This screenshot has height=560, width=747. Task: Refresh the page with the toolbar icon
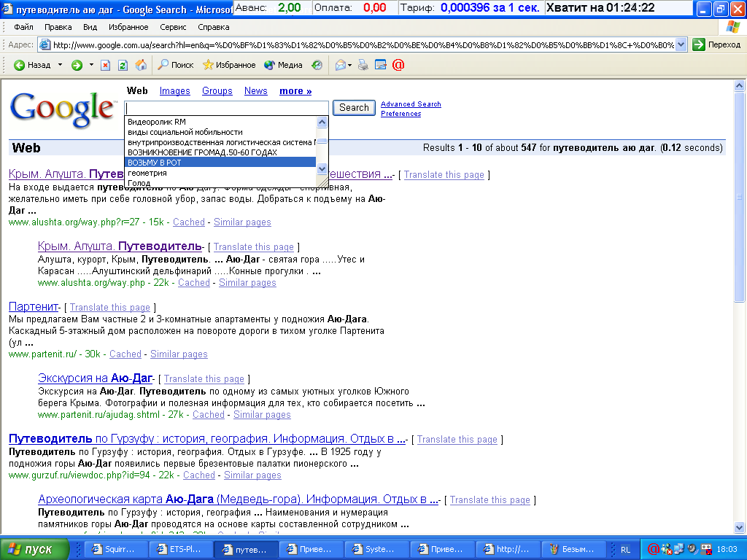coord(123,65)
